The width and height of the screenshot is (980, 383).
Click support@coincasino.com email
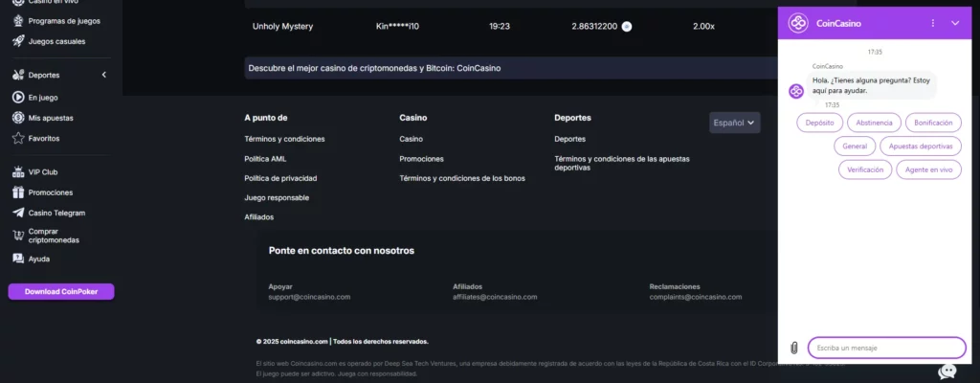(309, 297)
